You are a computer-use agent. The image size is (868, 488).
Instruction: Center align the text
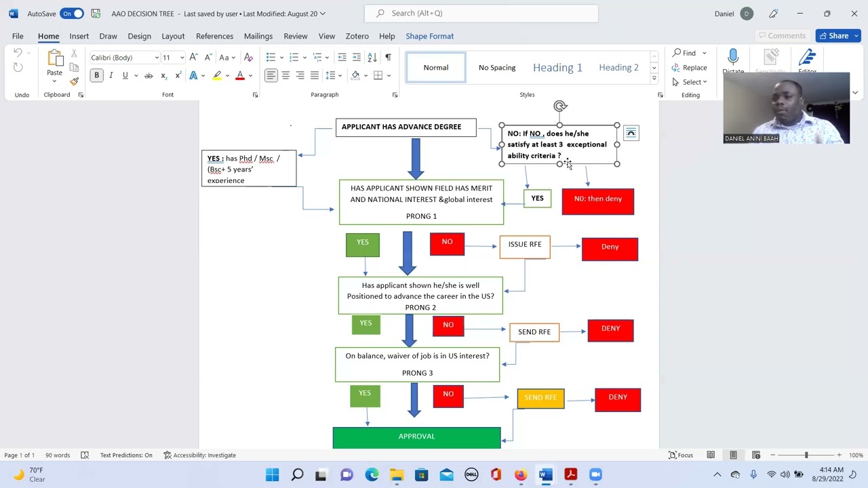(x=285, y=75)
